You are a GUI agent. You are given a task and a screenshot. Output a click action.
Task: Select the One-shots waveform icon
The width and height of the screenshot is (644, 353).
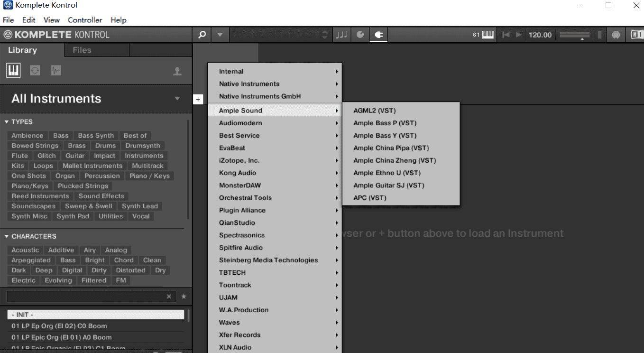[56, 71]
